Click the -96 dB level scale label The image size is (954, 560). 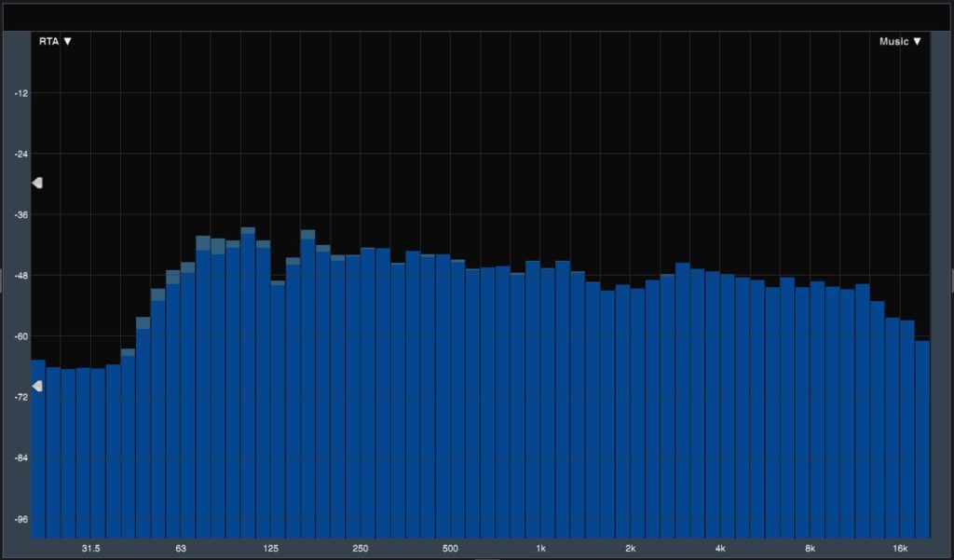point(20,519)
